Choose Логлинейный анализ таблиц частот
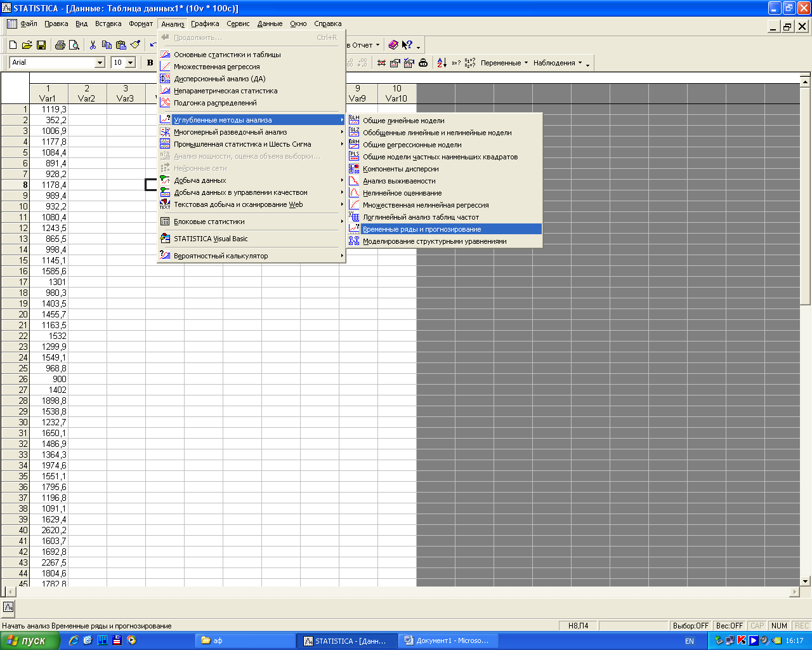Screen dimensions: 812x650 click(x=444, y=217)
